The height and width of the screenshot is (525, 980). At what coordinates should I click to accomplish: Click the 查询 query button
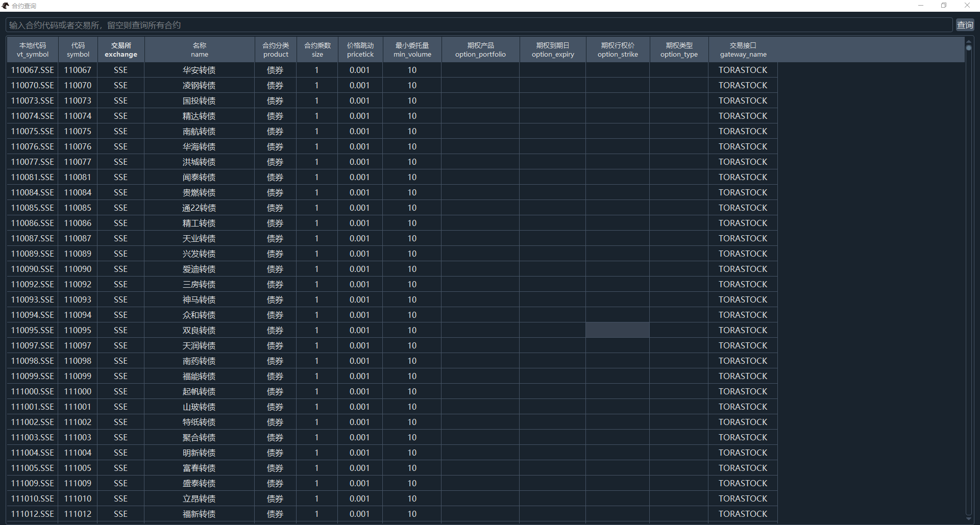point(964,25)
